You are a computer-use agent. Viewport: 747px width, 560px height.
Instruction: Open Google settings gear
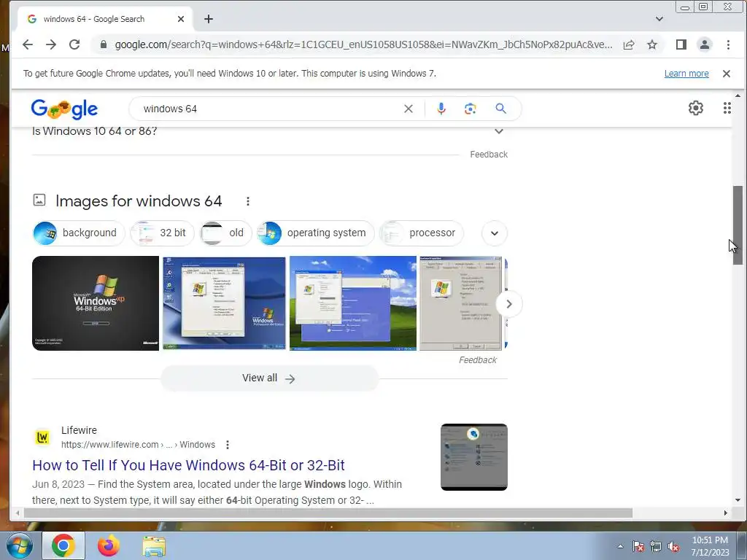695,108
